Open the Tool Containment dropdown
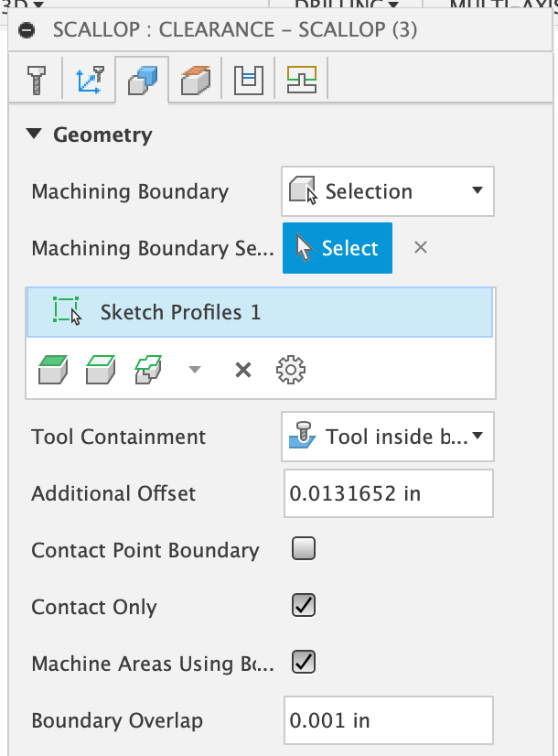558x756 pixels. point(387,437)
